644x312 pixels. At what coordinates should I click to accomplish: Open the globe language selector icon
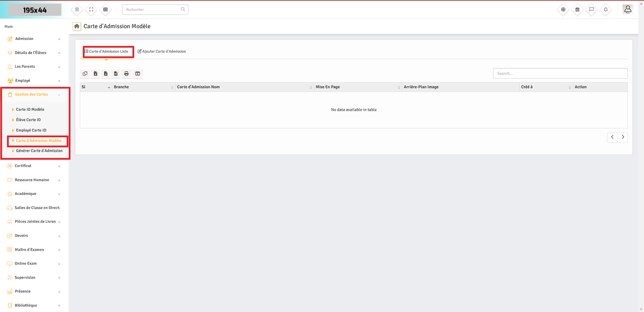pos(563,10)
